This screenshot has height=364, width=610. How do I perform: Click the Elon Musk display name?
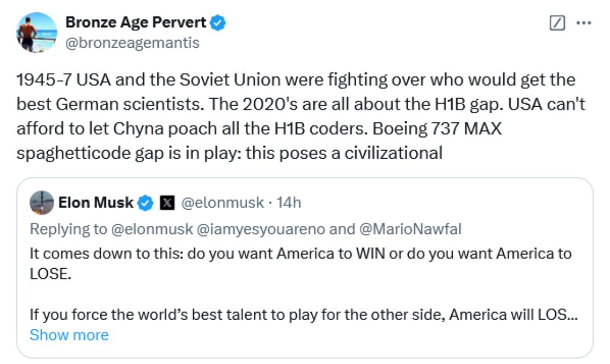(95, 203)
